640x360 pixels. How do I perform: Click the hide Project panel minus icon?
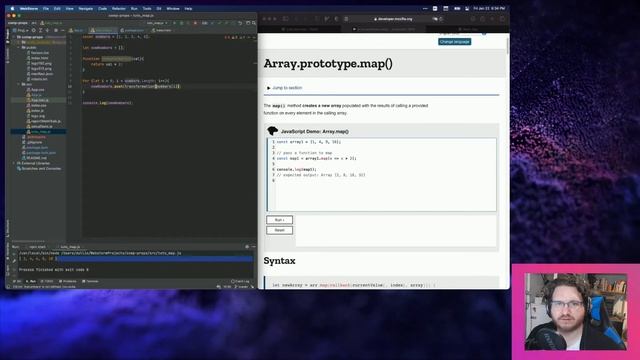click(62, 30)
